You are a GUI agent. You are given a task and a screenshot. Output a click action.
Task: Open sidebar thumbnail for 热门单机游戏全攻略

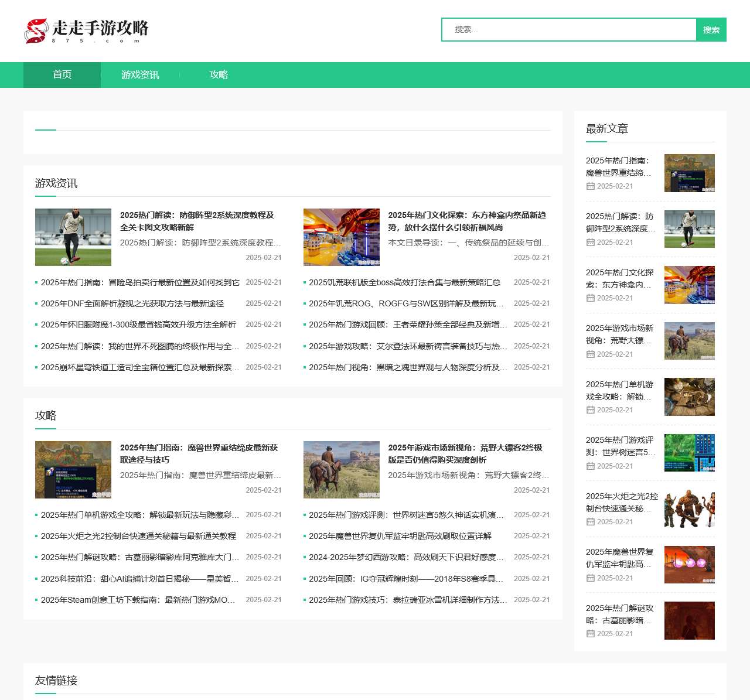click(690, 397)
